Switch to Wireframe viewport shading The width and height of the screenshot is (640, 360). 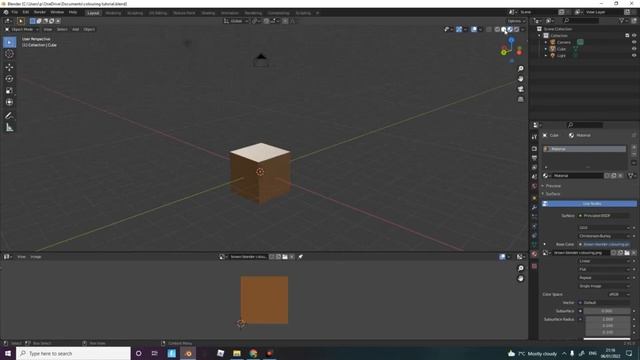click(x=497, y=29)
